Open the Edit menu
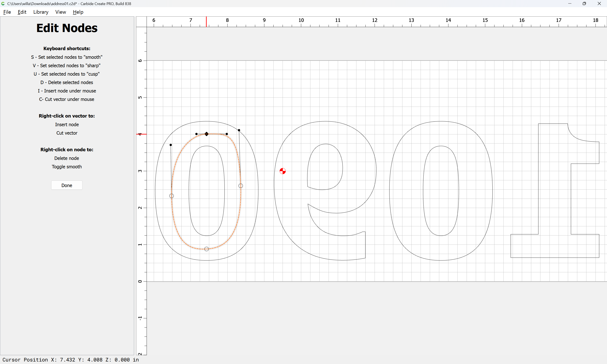This screenshot has width=607, height=364. coord(22,12)
